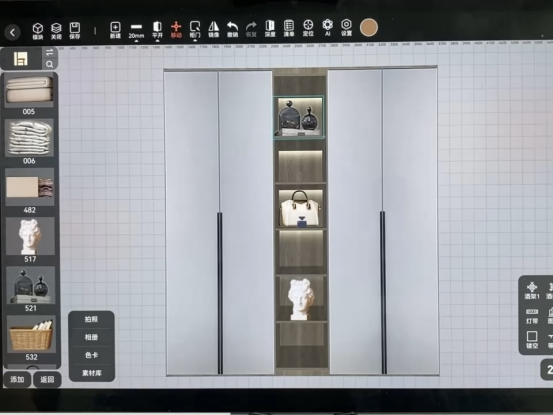Select white handbag on cabinet shelf

pos(300,209)
